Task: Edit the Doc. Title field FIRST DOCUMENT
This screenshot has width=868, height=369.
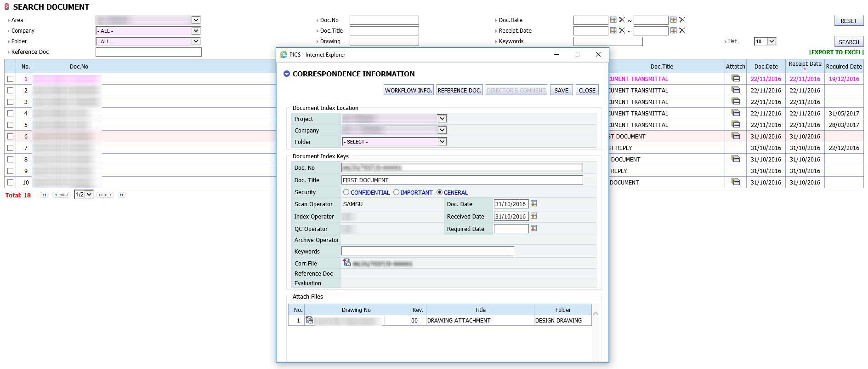Action: [x=462, y=180]
